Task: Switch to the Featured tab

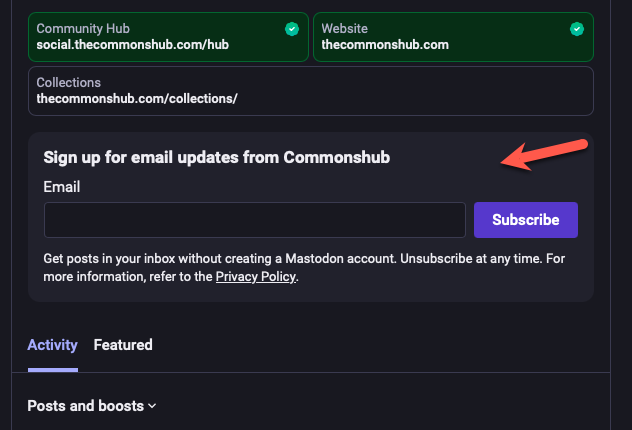Action: [123, 345]
